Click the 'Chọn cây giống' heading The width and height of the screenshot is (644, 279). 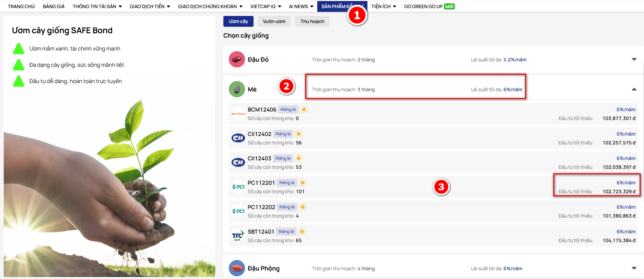click(x=246, y=36)
